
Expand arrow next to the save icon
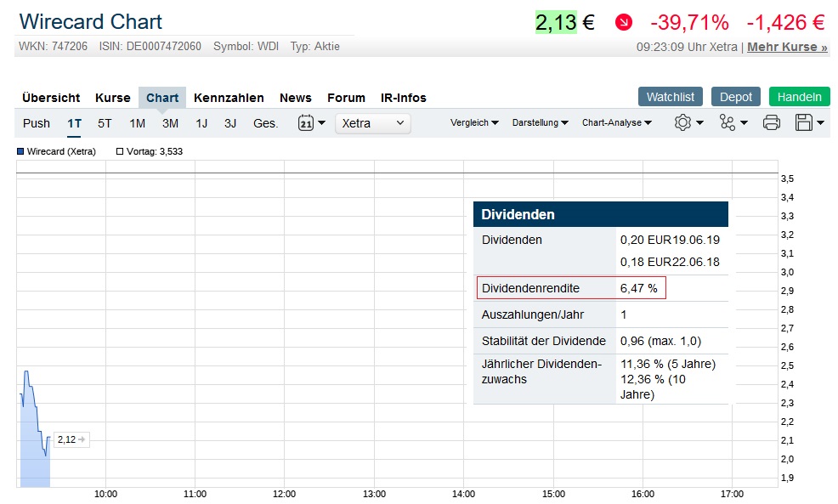pyautogui.click(x=820, y=123)
